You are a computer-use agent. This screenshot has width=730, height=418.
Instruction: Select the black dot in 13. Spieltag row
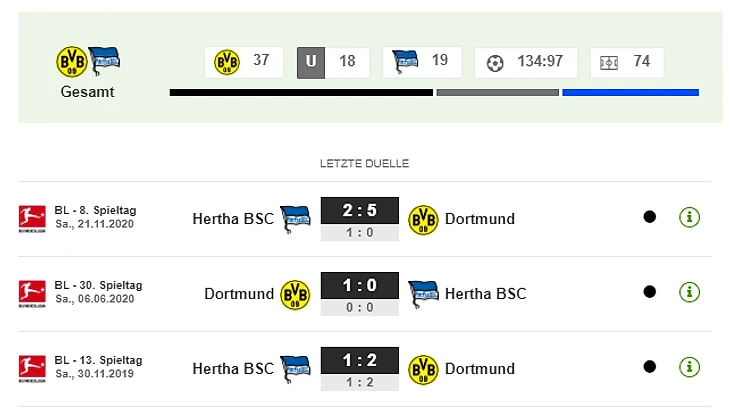(x=649, y=367)
